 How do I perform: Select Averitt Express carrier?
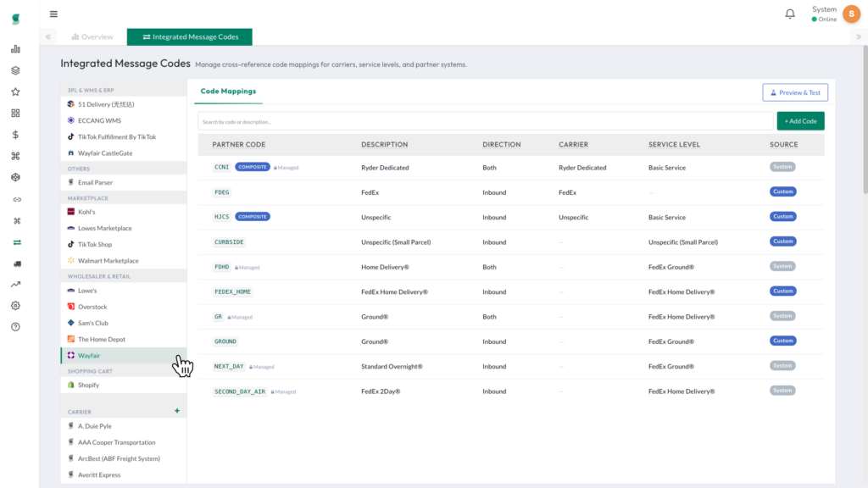(x=124, y=474)
